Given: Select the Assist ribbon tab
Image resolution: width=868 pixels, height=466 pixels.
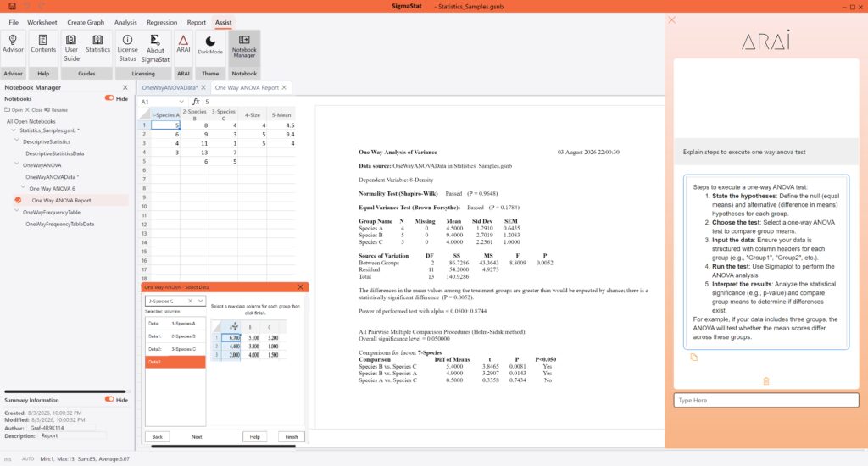Looking at the screenshot, I should click(x=224, y=22).
